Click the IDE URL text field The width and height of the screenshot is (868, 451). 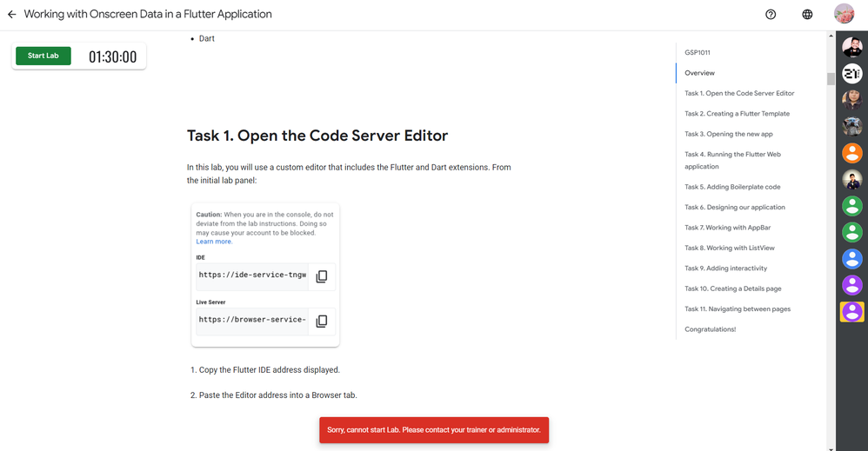pos(252,275)
